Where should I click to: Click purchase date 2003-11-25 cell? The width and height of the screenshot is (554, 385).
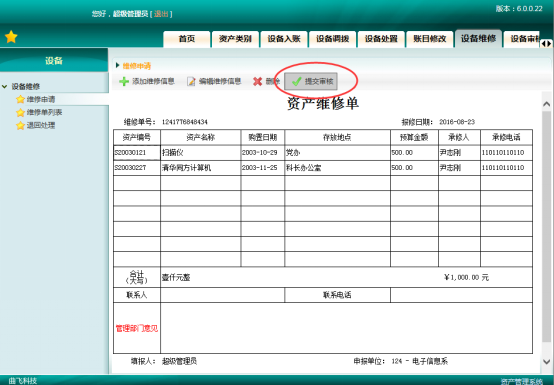point(263,168)
